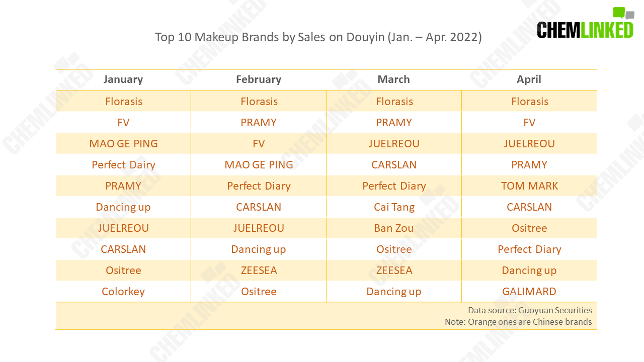Click the Guoyuan Securities data source text
Viewport: 644px width, 362px height.
[x=530, y=310]
